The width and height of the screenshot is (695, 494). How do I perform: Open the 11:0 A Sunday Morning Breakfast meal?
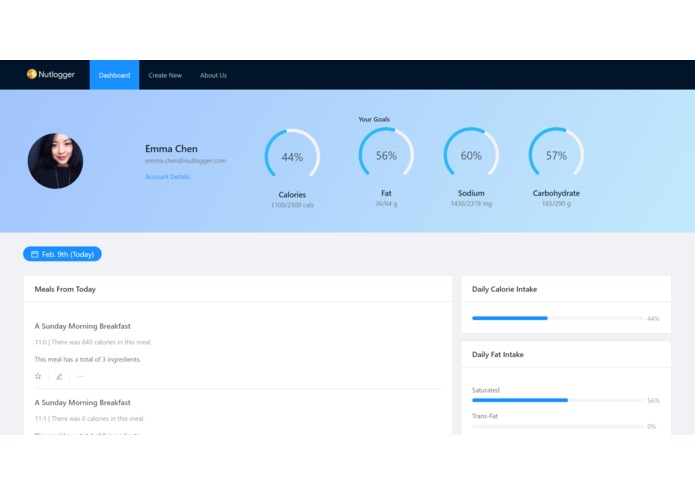(82, 326)
